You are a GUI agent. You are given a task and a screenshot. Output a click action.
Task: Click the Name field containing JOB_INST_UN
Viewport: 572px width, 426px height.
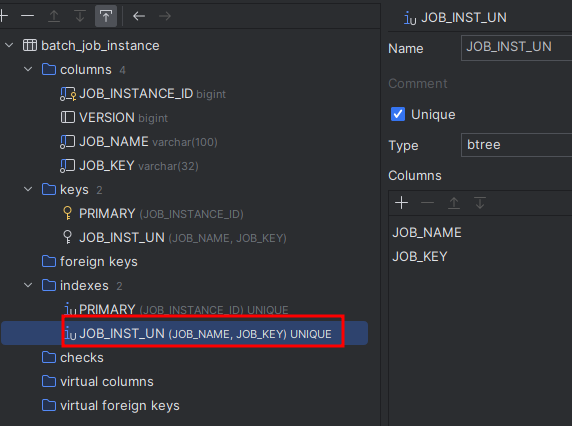517,48
